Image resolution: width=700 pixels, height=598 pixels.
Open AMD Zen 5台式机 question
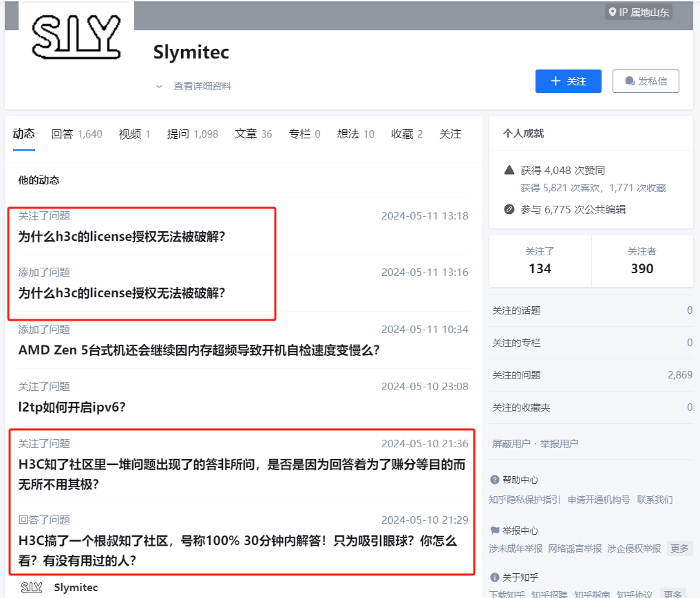(199, 350)
